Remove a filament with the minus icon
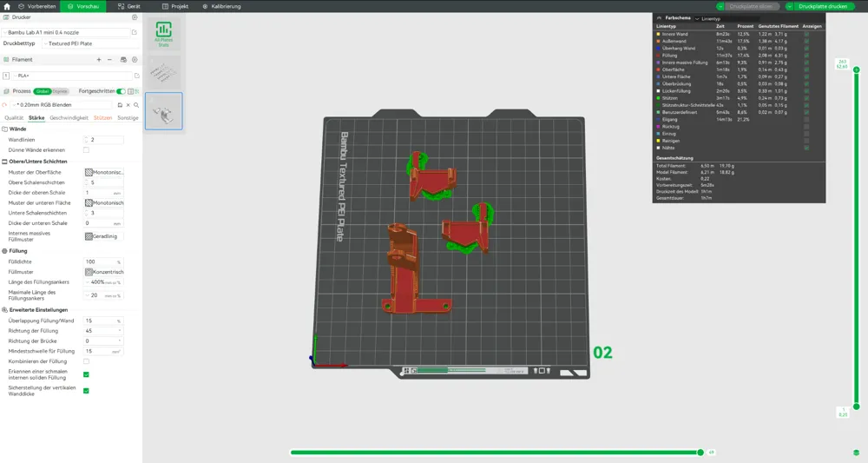 click(109, 59)
